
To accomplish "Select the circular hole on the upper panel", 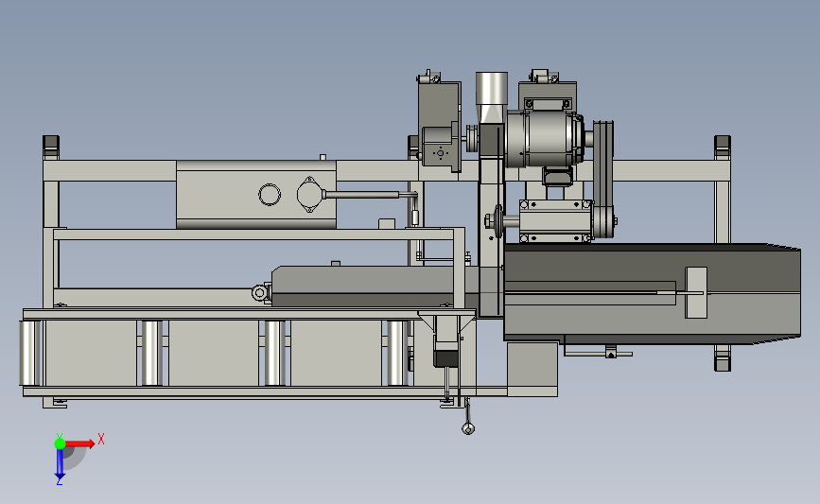I will 270,195.
